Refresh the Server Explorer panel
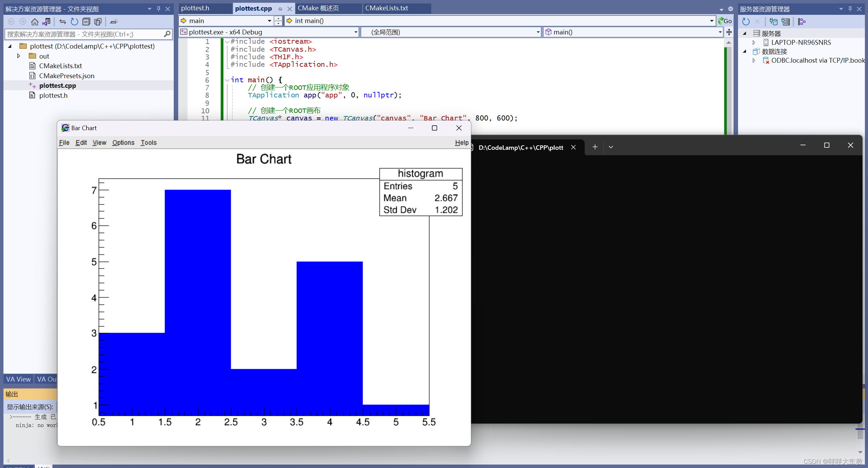868x468 pixels. [x=746, y=22]
